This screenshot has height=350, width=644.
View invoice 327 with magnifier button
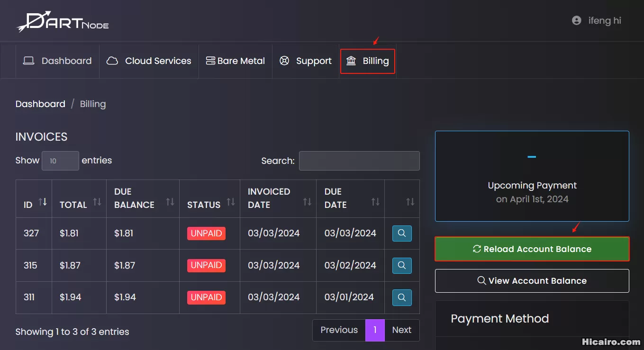click(402, 233)
